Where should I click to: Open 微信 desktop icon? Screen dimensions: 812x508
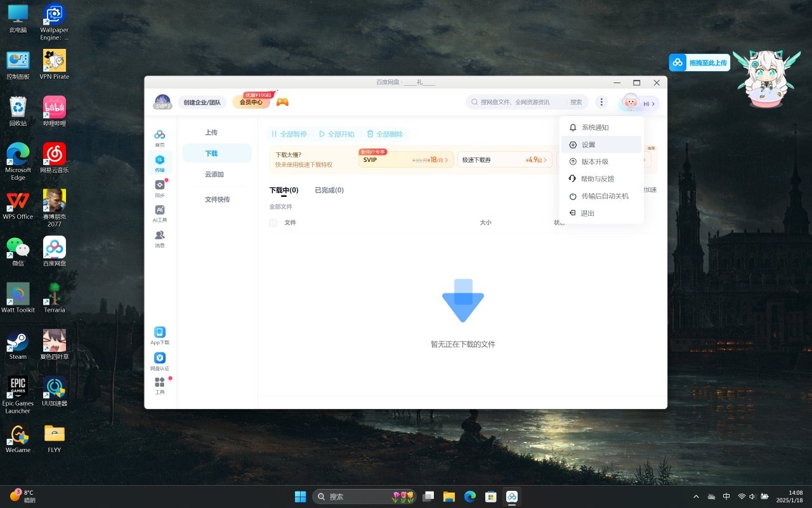pos(18,251)
